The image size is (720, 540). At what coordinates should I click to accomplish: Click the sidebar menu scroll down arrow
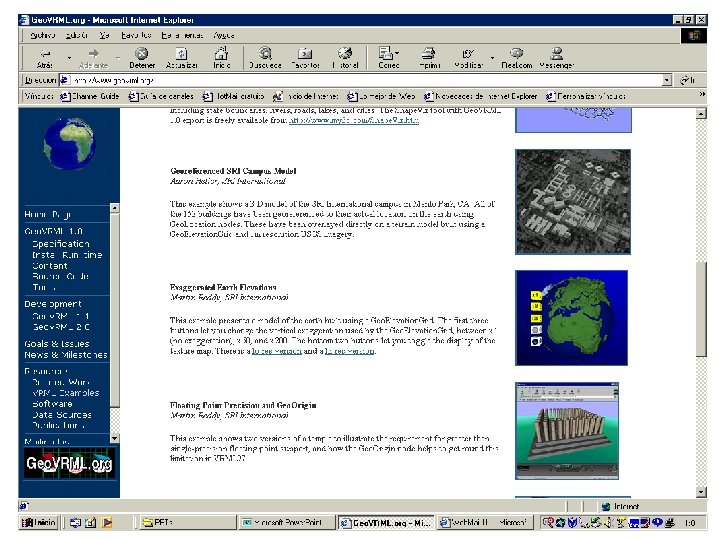coord(115,439)
